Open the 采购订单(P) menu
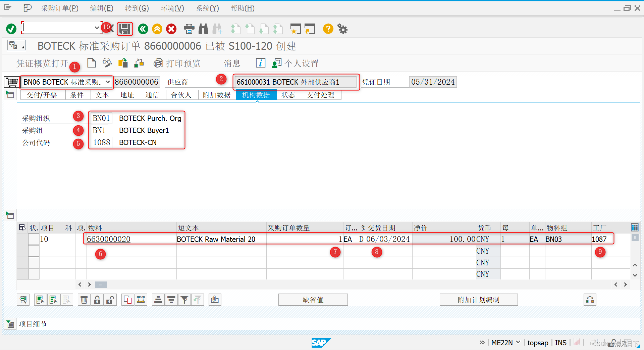 click(x=60, y=8)
